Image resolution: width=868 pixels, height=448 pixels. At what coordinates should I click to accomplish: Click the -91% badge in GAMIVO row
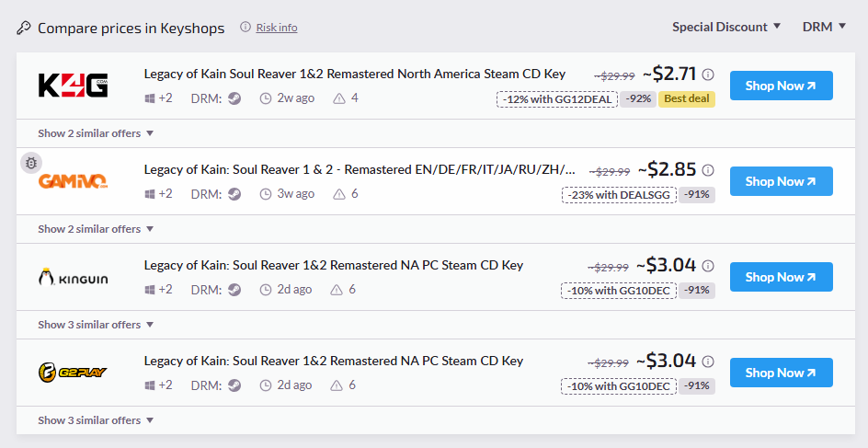coord(697,195)
